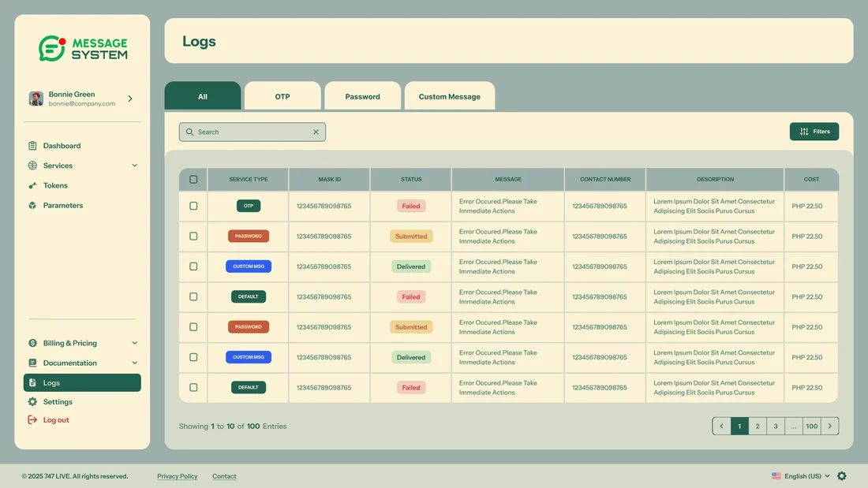The image size is (868, 488).
Task: Click the Documentation book icon
Action: click(32, 363)
